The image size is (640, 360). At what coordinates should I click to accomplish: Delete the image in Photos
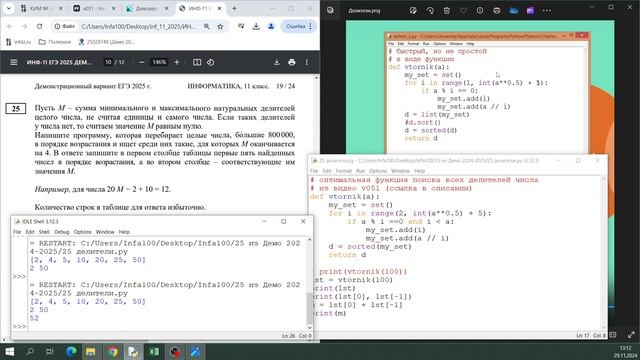click(447, 11)
